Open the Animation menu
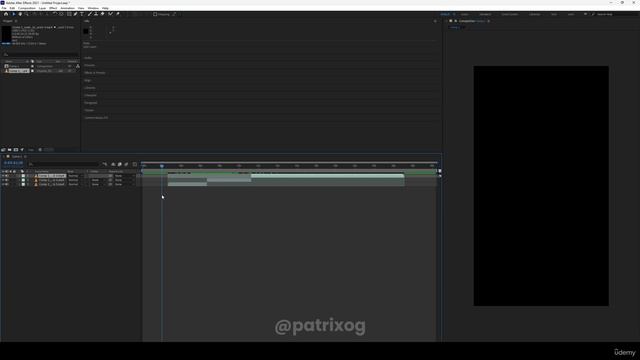The width and height of the screenshot is (640, 360). coord(67,8)
